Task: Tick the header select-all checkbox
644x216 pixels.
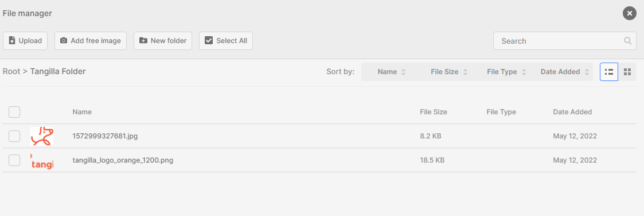Action: tap(14, 112)
